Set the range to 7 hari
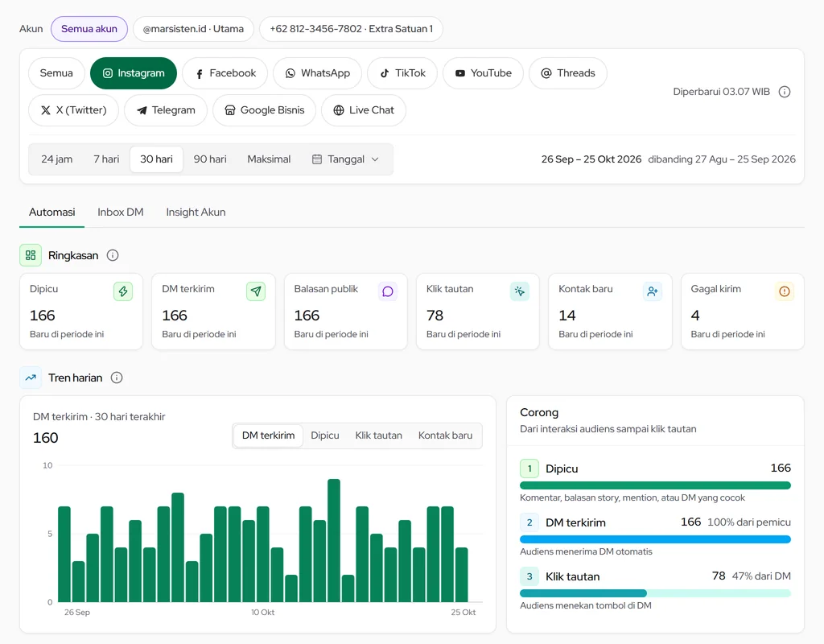The height and width of the screenshot is (644, 824). [x=106, y=159]
